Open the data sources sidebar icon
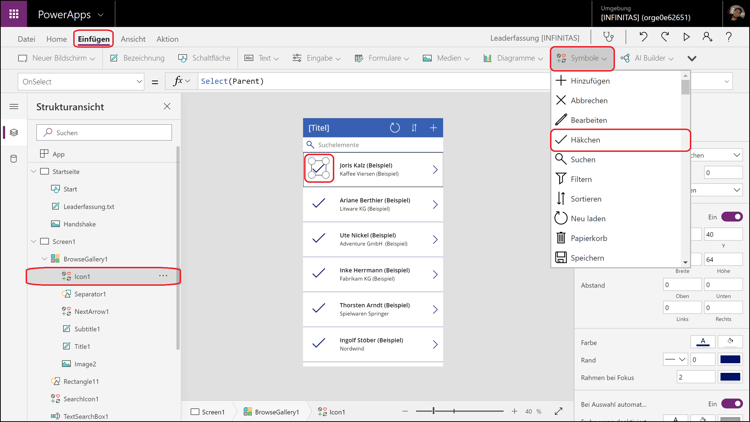Image resolution: width=750 pixels, height=422 pixels. tap(14, 159)
